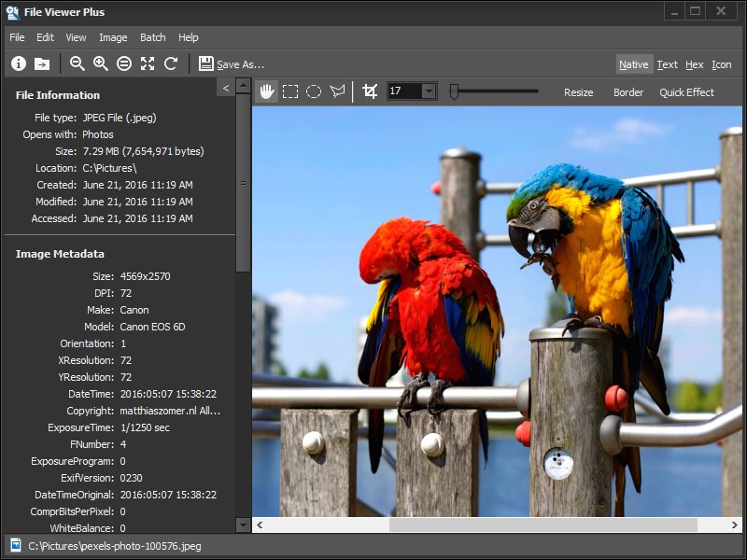The height and width of the screenshot is (560, 747).
Task: Click the zoom slider handle
Action: (x=454, y=91)
